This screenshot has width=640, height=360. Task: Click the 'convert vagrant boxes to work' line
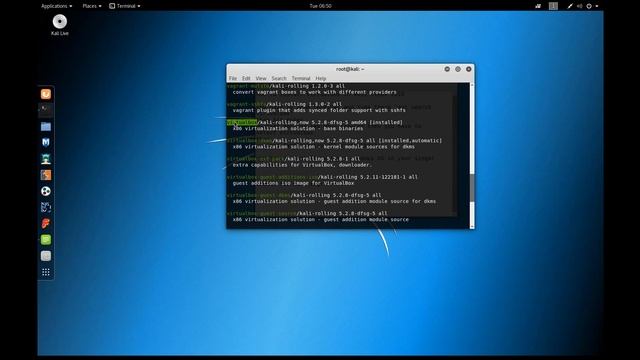315,92
